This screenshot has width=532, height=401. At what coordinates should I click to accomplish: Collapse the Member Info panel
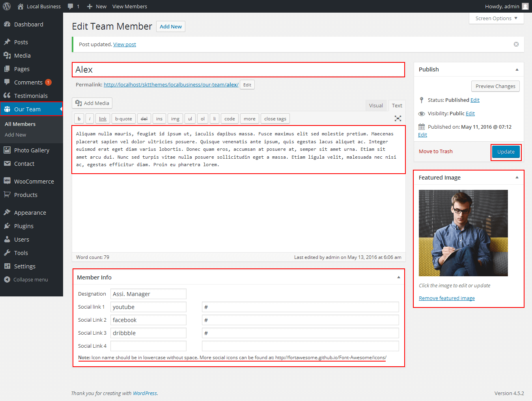tap(398, 277)
